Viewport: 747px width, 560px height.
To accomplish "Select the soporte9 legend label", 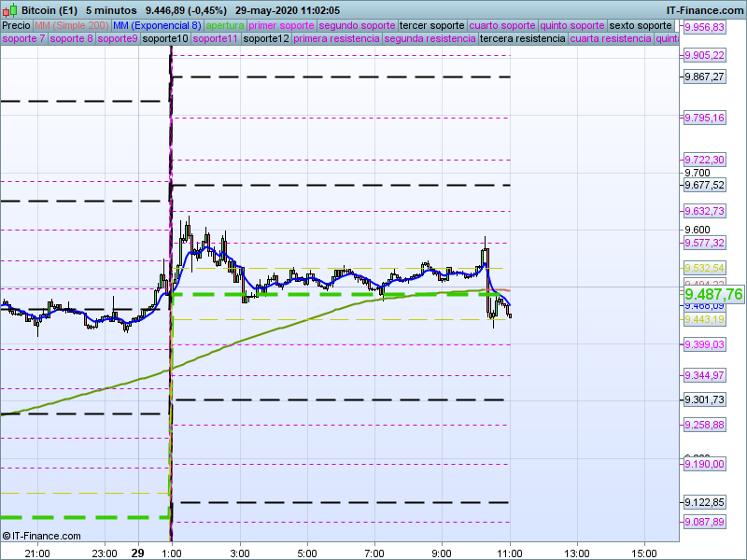I will tap(118, 38).
